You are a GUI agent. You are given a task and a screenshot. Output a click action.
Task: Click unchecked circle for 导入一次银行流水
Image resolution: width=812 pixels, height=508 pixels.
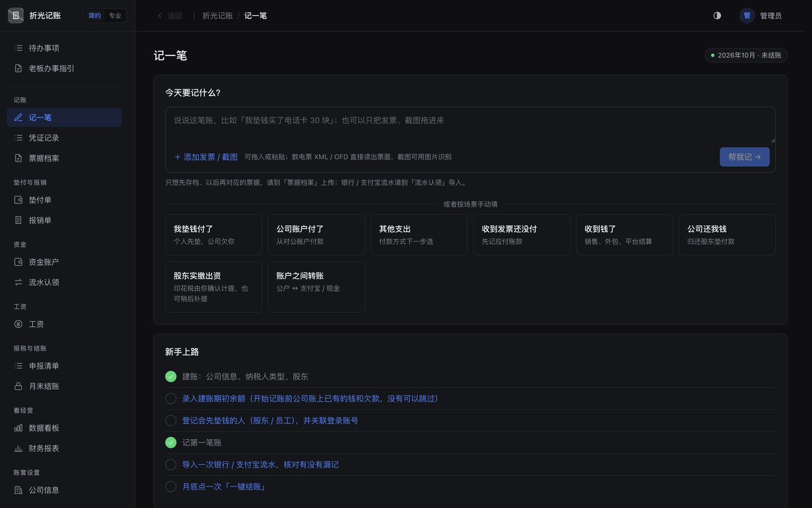[x=171, y=464]
